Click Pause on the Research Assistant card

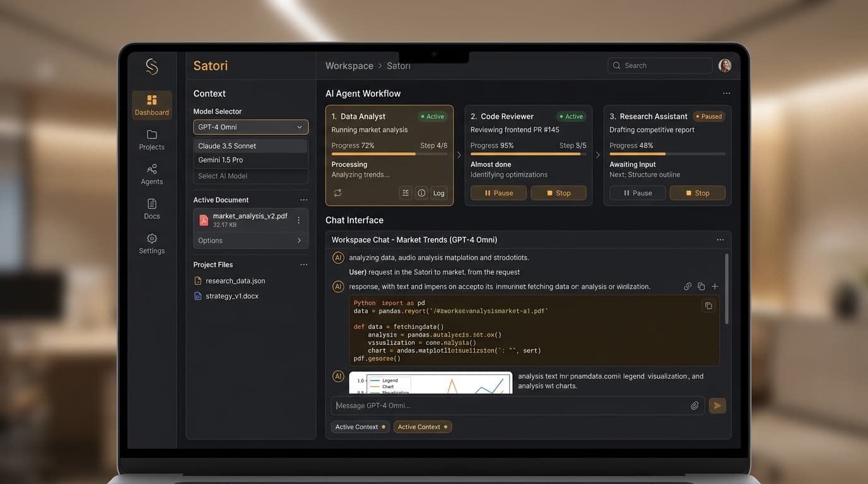pyautogui.click(x=637, y=193)
